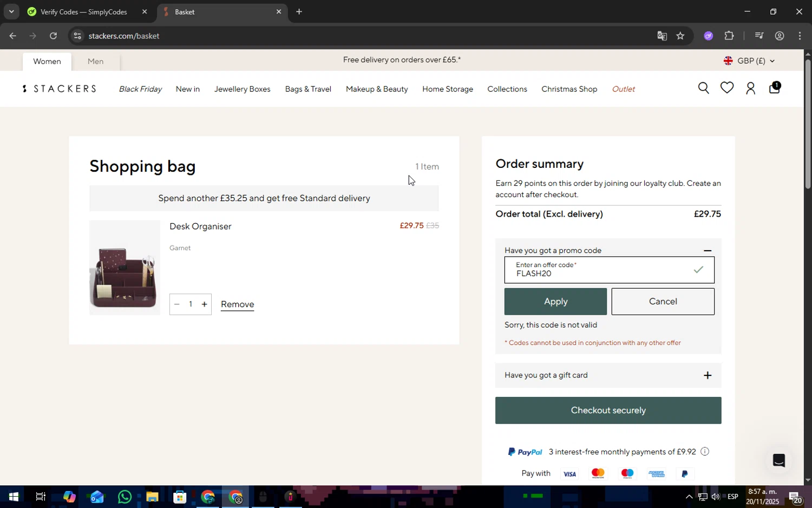The width and height of the screenshot is (812, 508).
Task: Go back with the browser back arrow
Action: 12,36
